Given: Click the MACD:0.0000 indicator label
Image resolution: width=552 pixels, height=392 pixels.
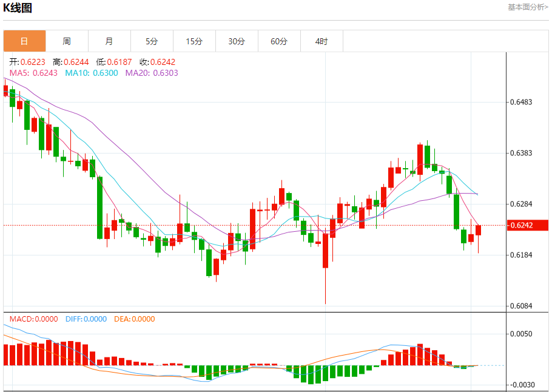Looking at the screenshot, I should point(33,319).
